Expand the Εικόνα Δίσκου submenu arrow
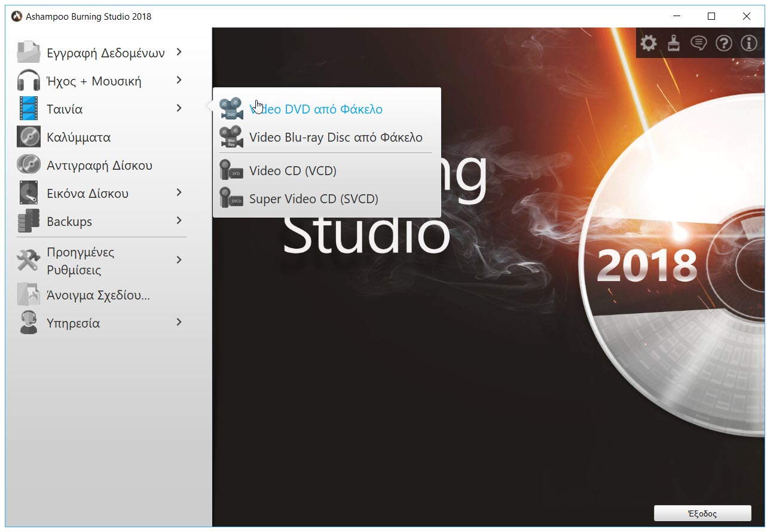Screen dimensions: 770x532 [x=179, y=192]
